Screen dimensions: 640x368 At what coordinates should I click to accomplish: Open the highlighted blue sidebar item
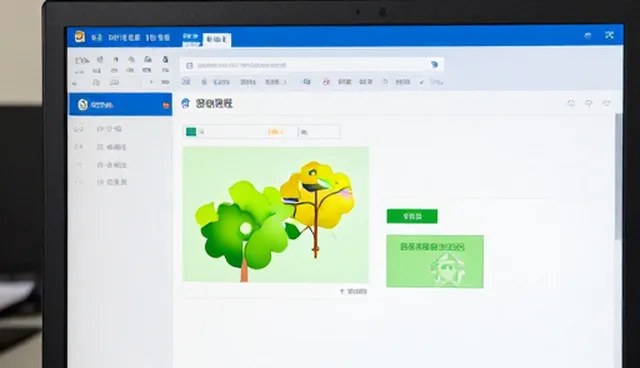[120, 104]
